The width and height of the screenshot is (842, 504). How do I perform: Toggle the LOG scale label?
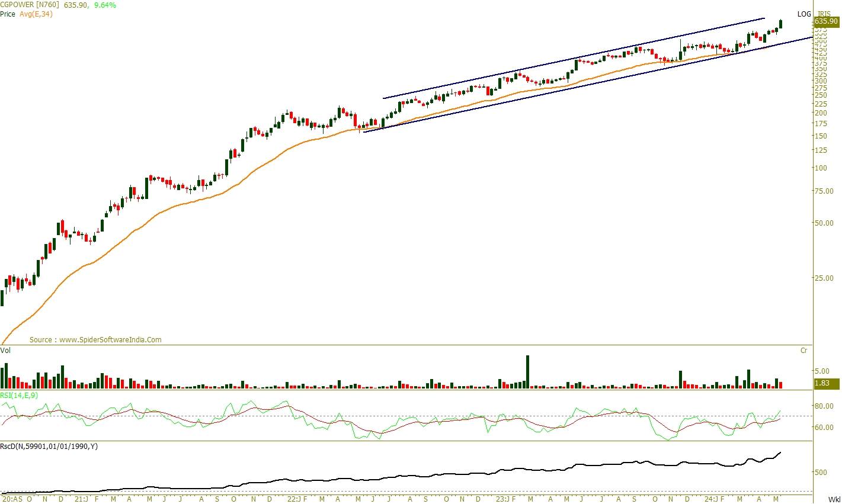pos(803,14)
